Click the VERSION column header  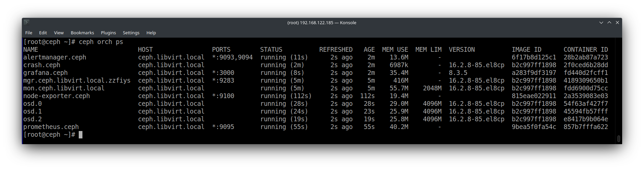click(462, 50)
